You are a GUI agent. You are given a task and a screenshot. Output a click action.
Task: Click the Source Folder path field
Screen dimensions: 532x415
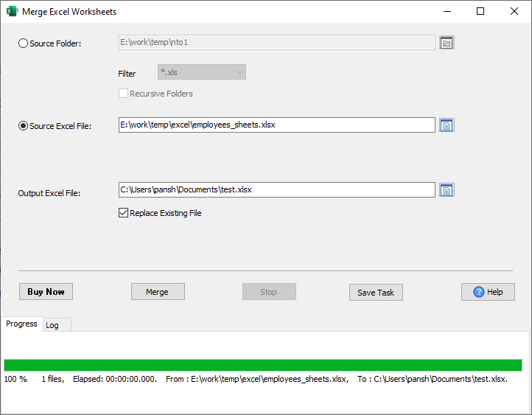click(x=277, y=43)
